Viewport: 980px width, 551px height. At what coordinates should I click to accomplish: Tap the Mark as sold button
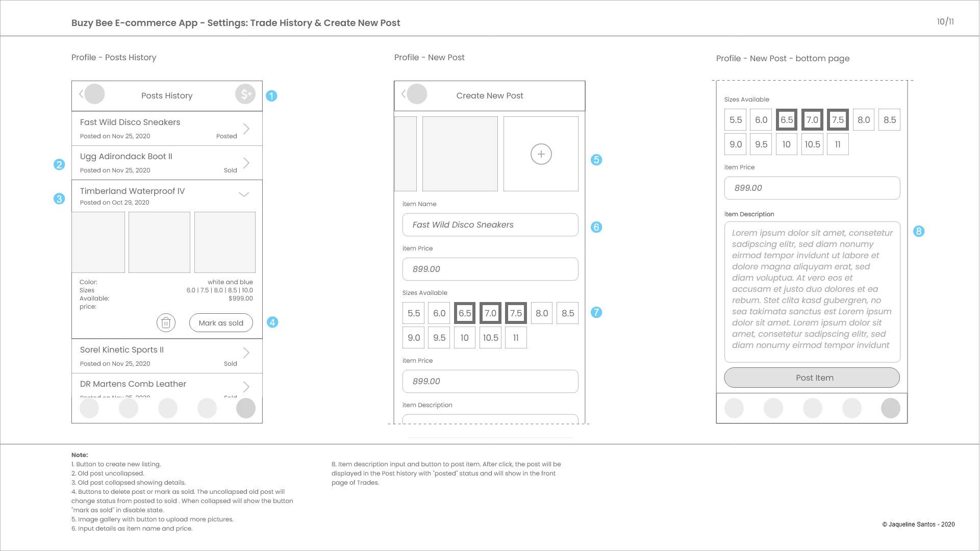click(221, 323)
